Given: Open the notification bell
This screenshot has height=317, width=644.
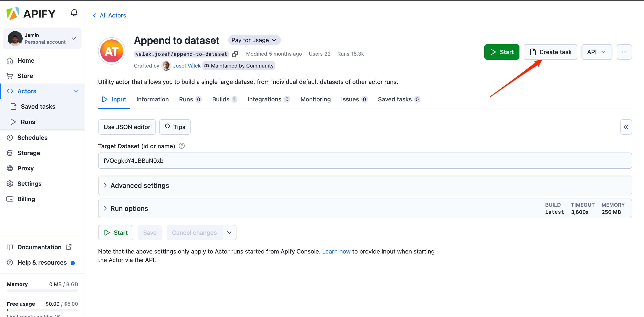Looking at the screenshot, I should tap(74, 13).
